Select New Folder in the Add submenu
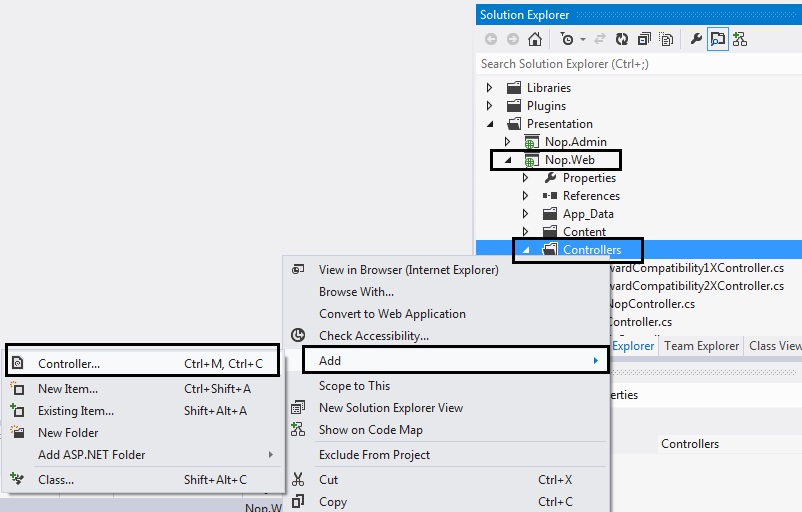 [x=68, y=433]
